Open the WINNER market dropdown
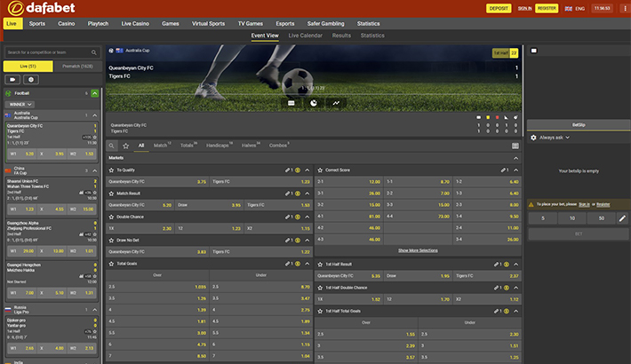 20,105
